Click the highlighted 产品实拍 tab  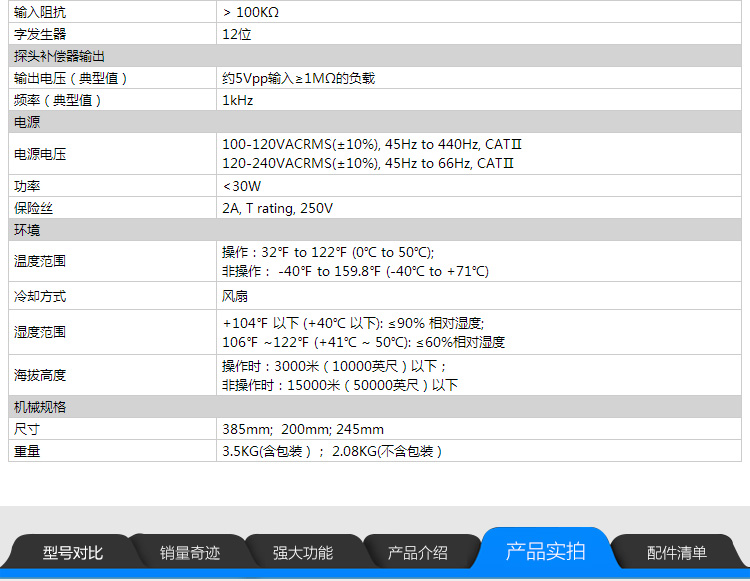tap(545, 551)
